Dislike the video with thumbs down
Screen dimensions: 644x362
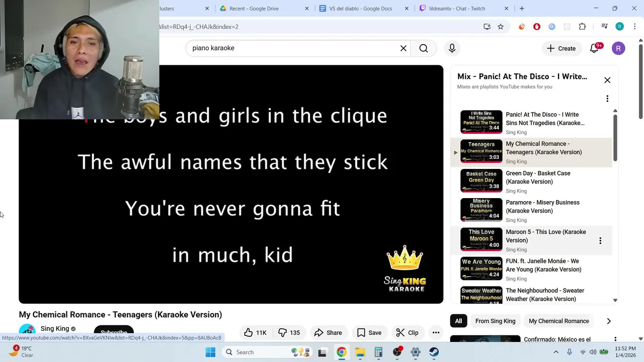click(289, 332)
